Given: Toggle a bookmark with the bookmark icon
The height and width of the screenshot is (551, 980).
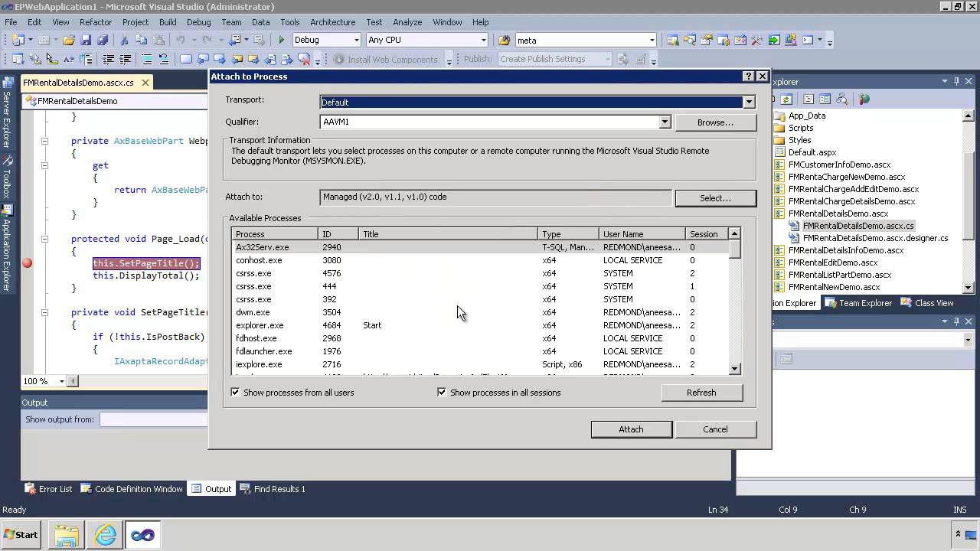Looking at the screenshot, I should tap(186, 59).
